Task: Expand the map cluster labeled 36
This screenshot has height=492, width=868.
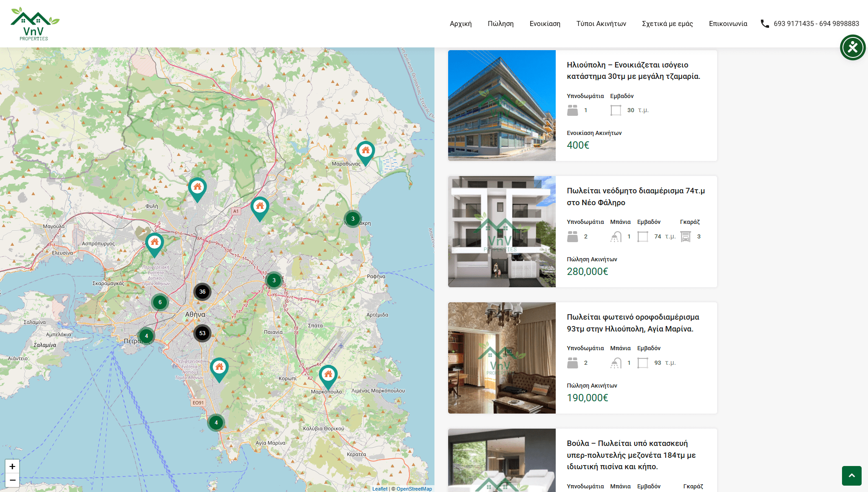Action: [202, 292]
